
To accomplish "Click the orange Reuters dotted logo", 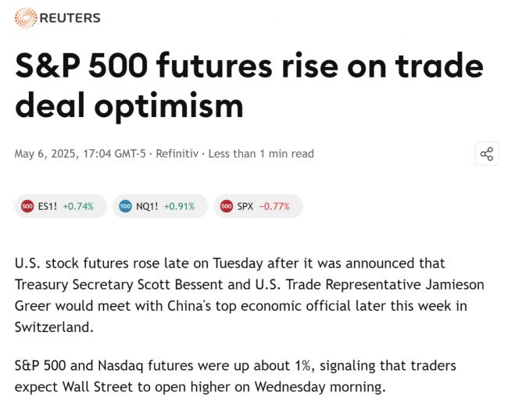I will (26, 18).
